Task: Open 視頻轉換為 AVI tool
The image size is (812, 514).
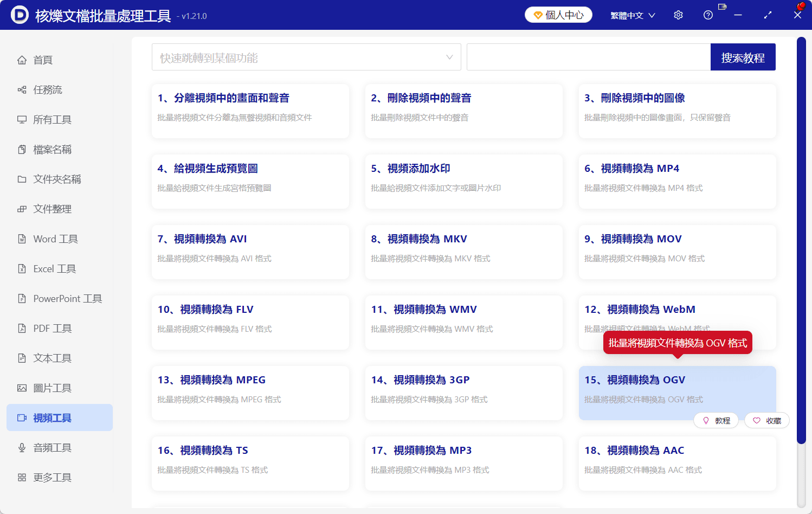Action: click(x=250, y=252)
